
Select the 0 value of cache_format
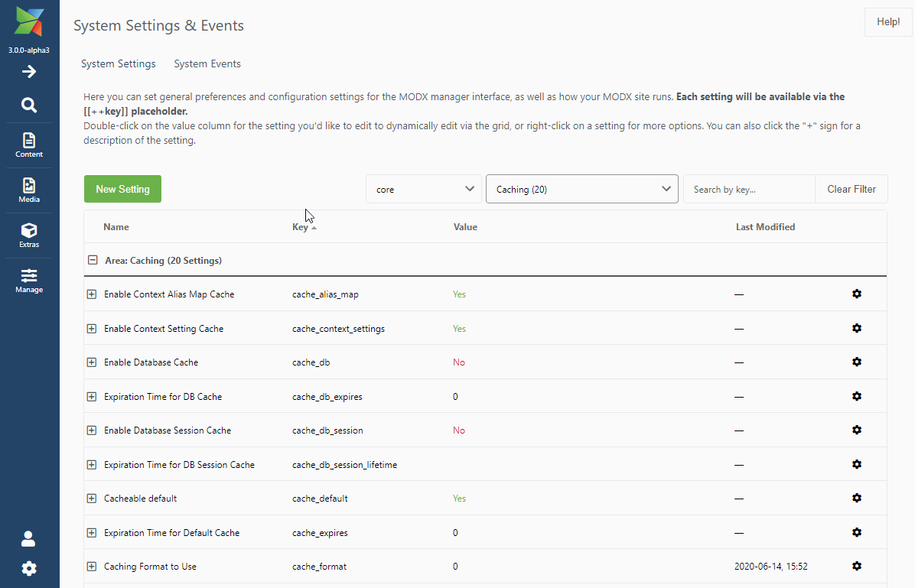(x=455, y=567)
